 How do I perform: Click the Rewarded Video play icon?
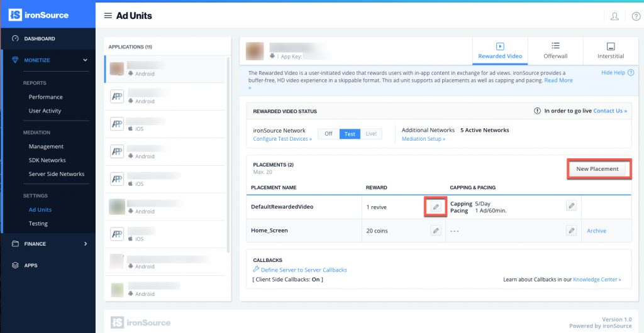(500, 46)
